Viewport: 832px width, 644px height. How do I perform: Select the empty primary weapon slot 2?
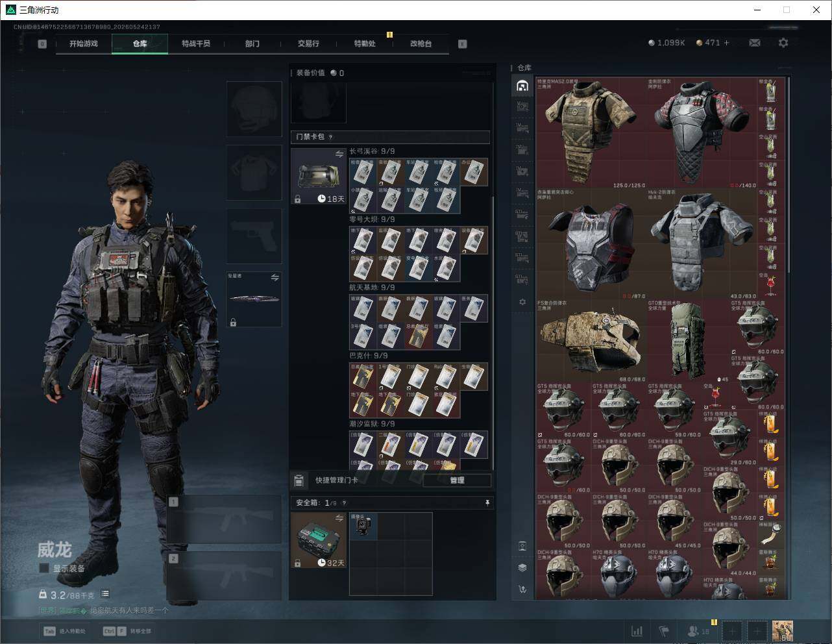point(225,576)
